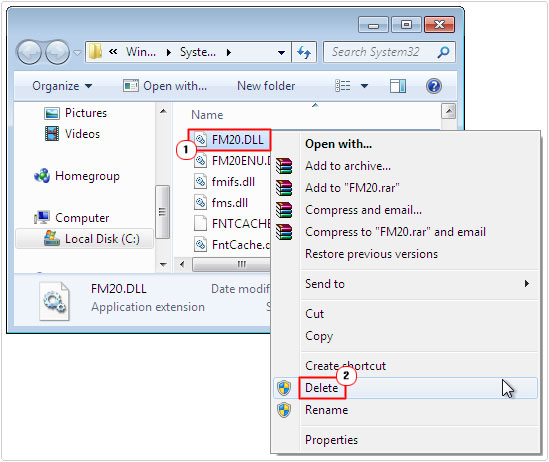Expand the change view options arrow
The image size is (549, 462).
click(364, 86)
